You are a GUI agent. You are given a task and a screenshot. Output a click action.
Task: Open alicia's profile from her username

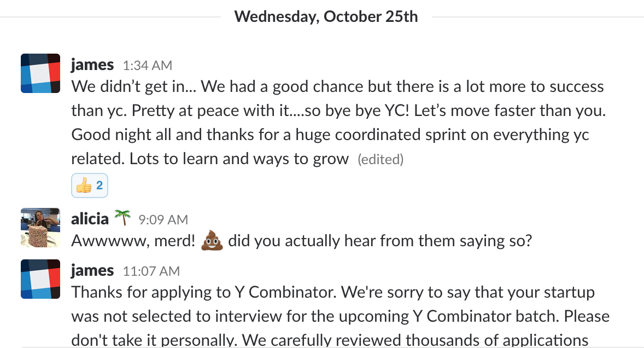(90, 219)
